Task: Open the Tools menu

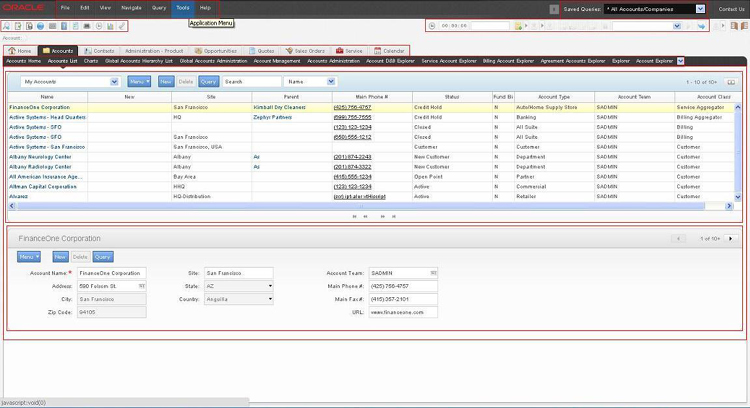Action: (x=182, y=8)
